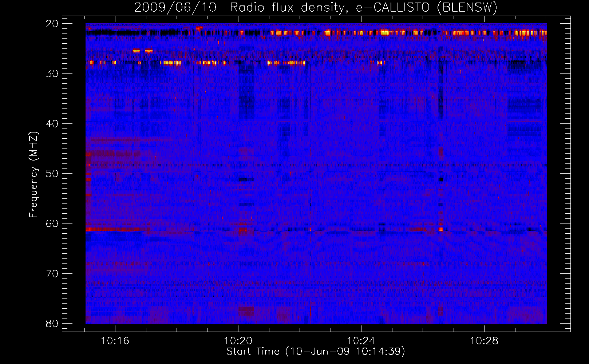The width and height of the screenshot is (589, 364).
Task: Click the 'Frequency (MHZ)' y-axis label
Action: tap(33, 175)
